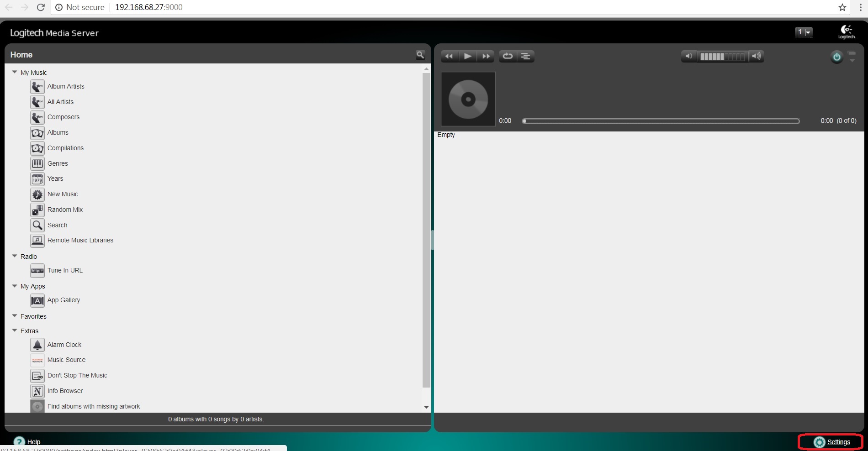Click the Tune In URL link text
The height and width of the screenshot is (451, 868).
tap(65, 270)
